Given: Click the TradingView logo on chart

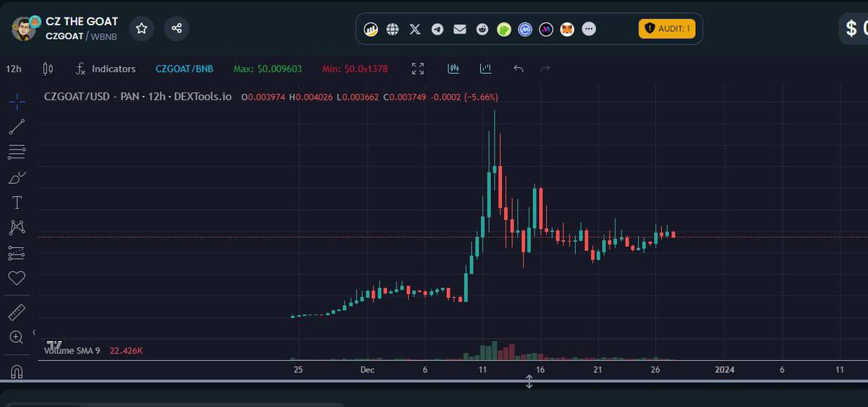Looking at the screenshot, I should tap(54, 345).
